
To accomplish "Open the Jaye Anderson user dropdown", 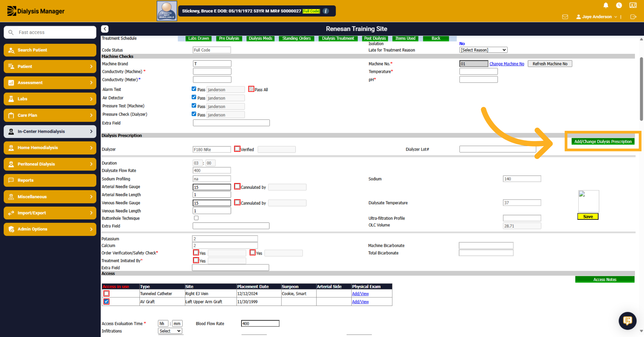I will (x=597, y=17).
